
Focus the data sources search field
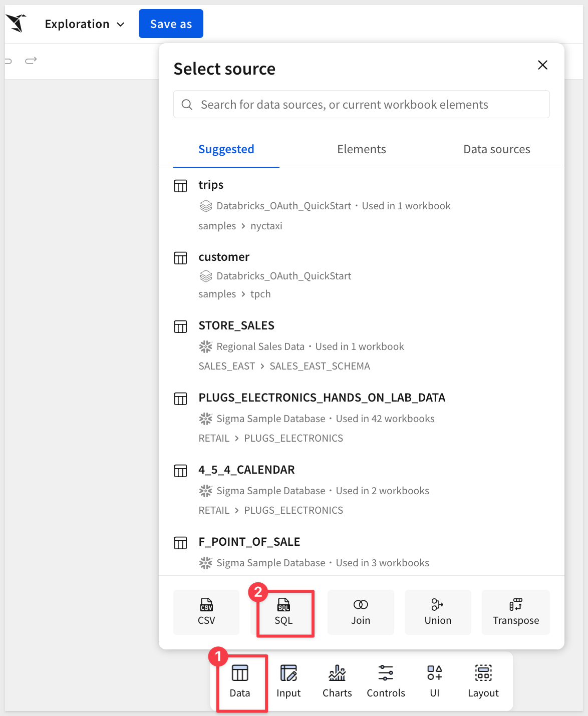362,105
